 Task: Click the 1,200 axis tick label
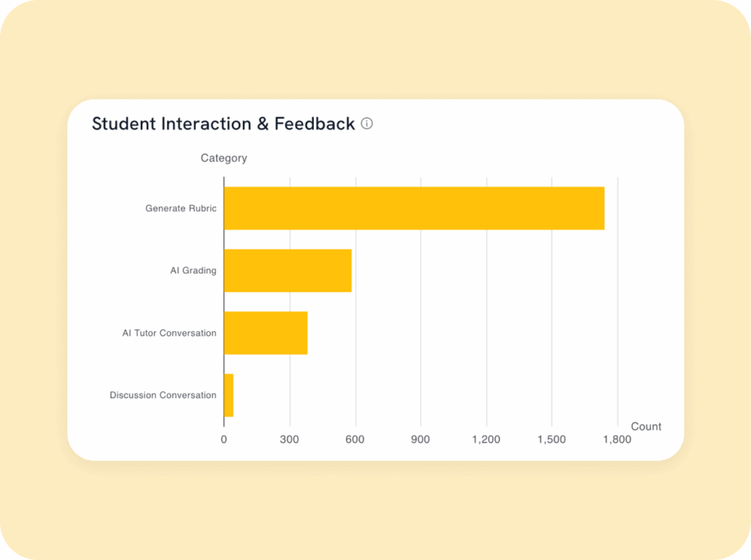[486, 440]
